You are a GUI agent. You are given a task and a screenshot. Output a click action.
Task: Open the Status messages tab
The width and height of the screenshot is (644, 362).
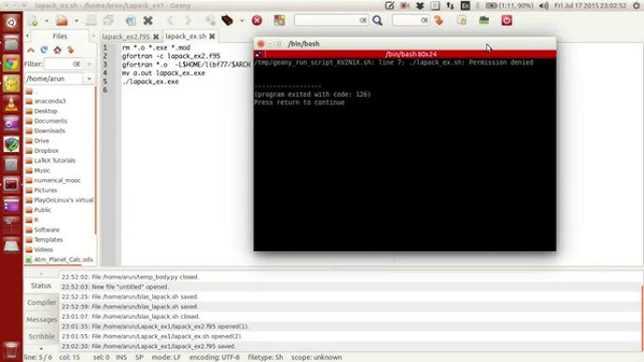click(41, 286)
